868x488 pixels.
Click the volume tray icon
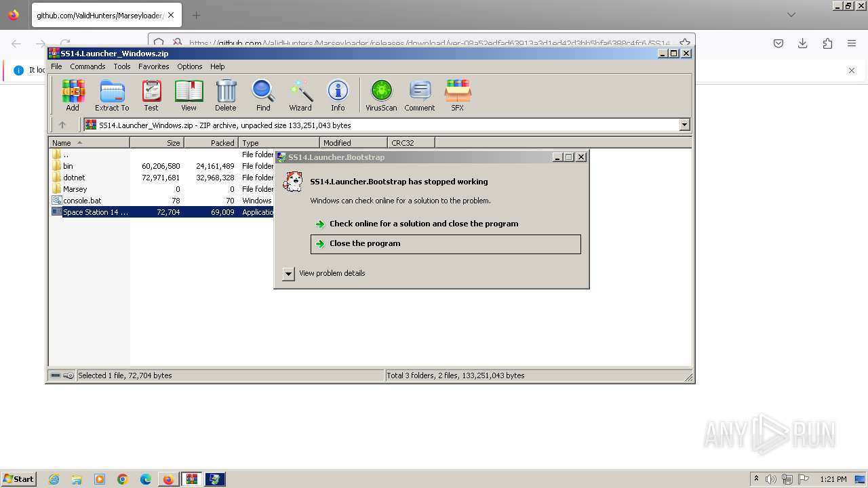770,479
